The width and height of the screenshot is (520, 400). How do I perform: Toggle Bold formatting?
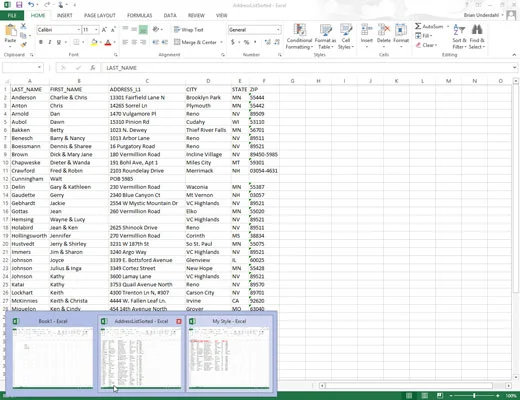(x=41, y=42)
